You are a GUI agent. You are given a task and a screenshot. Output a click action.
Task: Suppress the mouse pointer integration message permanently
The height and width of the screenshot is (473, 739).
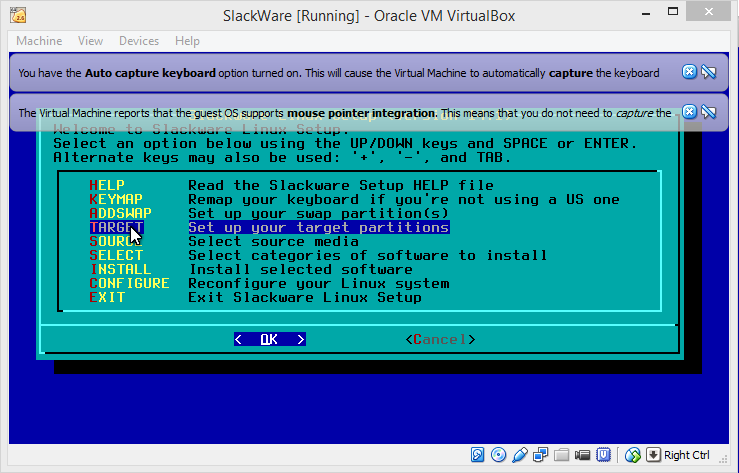709,112
